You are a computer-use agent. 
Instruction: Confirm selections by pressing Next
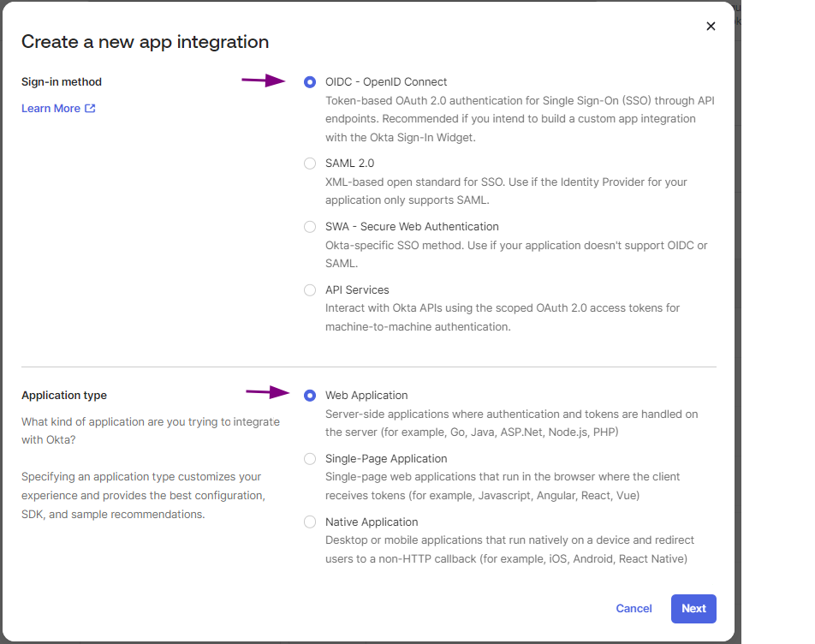click(693, 608)
